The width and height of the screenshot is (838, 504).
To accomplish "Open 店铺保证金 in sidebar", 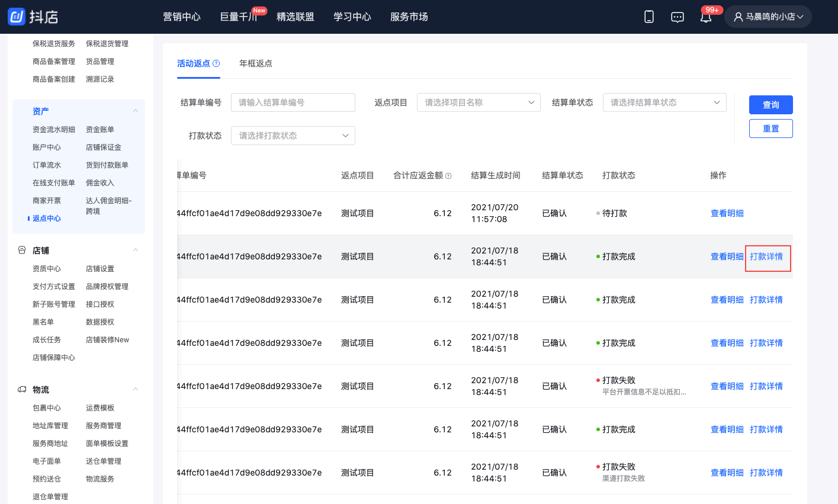I will [x=104, y=147].
